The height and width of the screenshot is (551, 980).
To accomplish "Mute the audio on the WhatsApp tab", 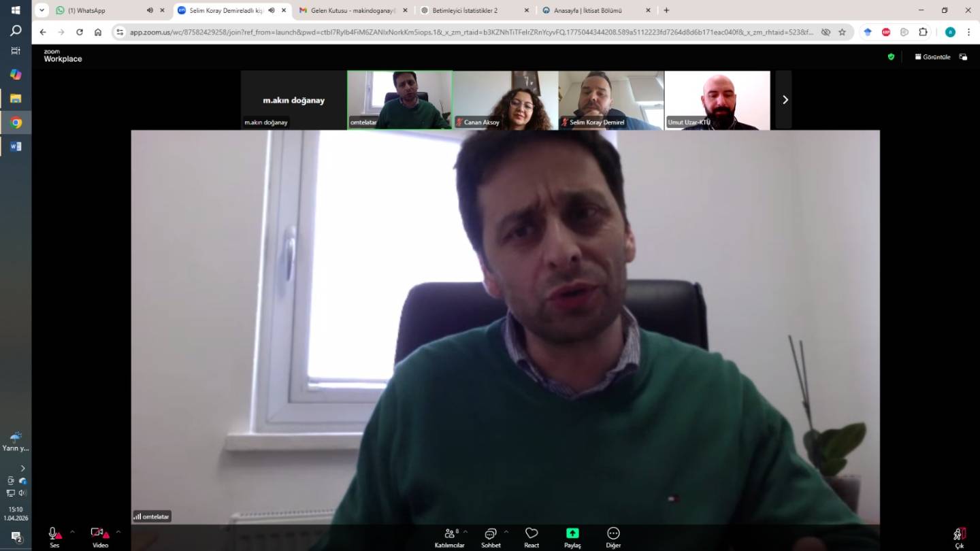I will click(x=150, y=10).
